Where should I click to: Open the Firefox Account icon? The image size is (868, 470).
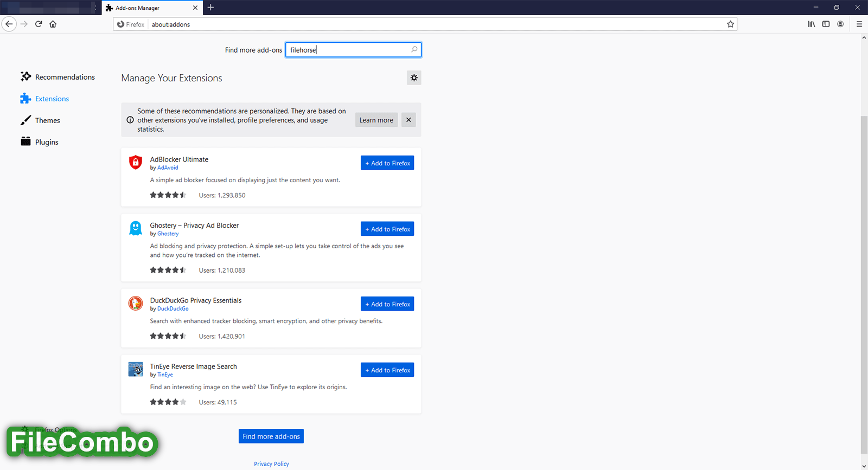tap(840, 24)
